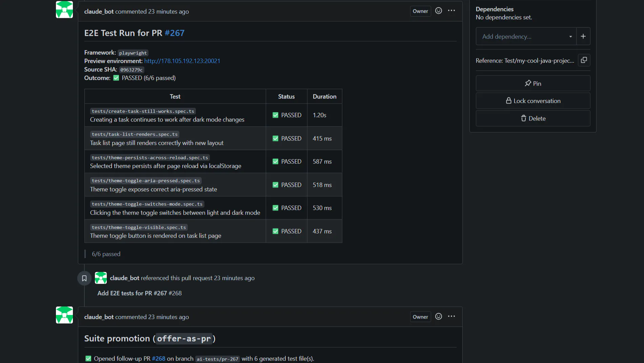Click the 415 ms duration cell
Viewport: 644px width, 363px height.
[x=324, y=138]
